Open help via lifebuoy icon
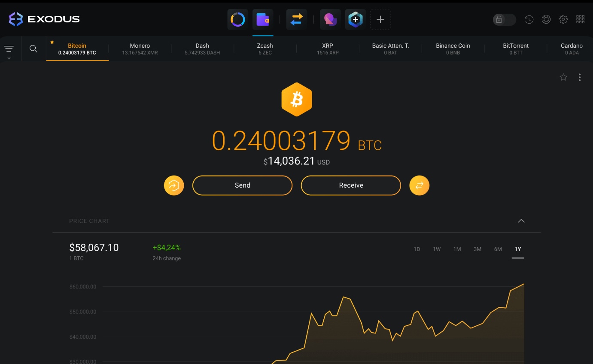The image size is (593, 364). point(546,19)
